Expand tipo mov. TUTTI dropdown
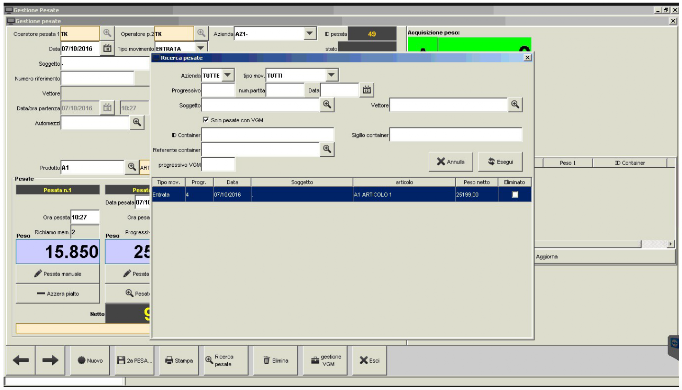This screenshot has height=390, width=682. (331, 75)
